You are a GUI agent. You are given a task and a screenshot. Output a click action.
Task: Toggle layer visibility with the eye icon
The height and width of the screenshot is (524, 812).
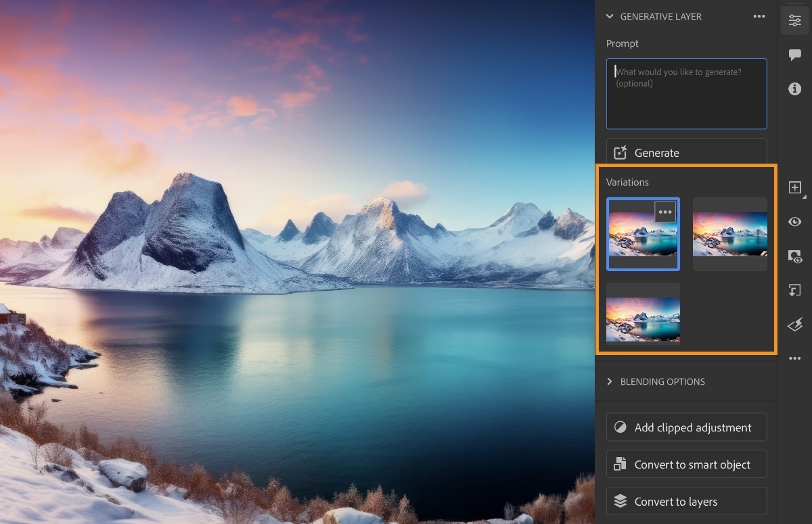[x=795, y=222]
